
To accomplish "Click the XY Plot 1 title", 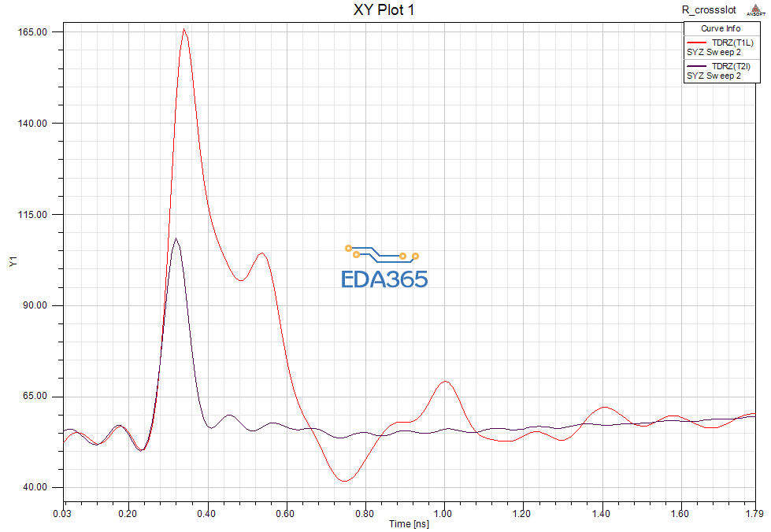I will [x=384, y=9].
